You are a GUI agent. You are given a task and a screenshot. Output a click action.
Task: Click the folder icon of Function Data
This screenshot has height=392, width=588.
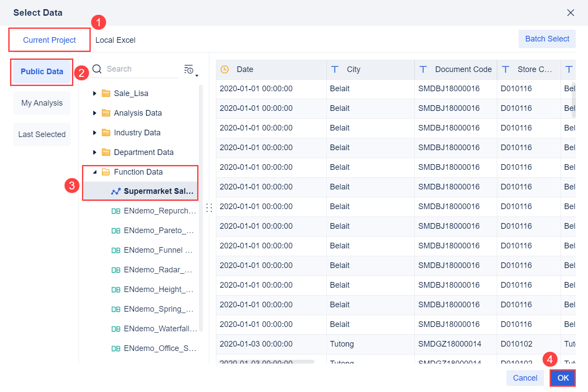coord(106,172)
